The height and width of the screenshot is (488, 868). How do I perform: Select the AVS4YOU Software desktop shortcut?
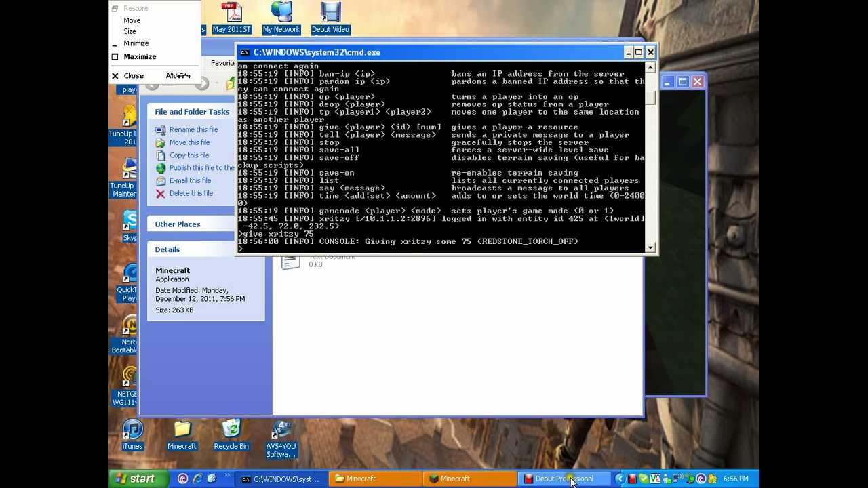(281, 439)
